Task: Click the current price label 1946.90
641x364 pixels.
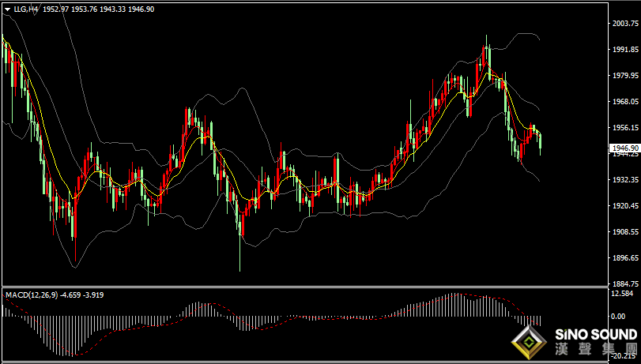Action: [x=624, y=148]
